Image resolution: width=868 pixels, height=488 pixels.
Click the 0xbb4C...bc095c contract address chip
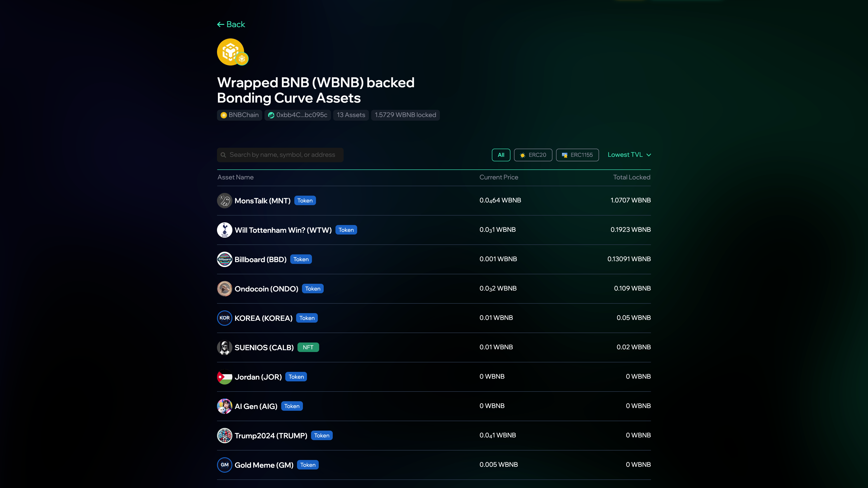coord(297,115)
